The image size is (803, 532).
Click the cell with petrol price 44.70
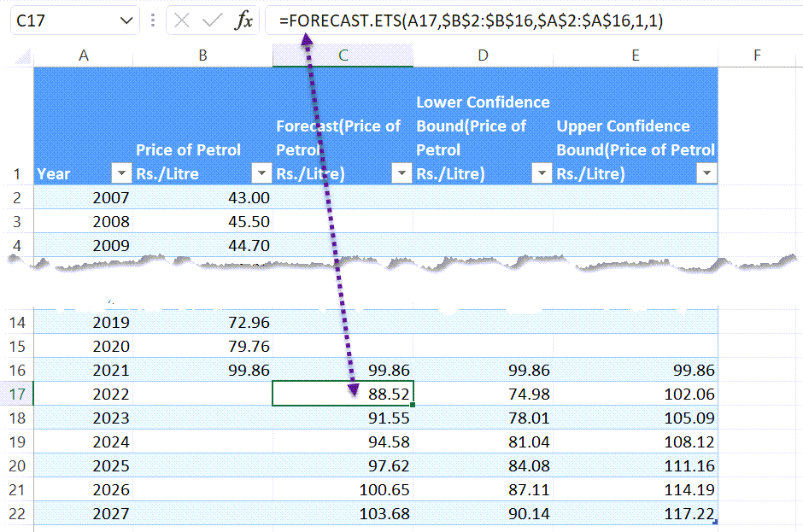(x=202, y=245)
